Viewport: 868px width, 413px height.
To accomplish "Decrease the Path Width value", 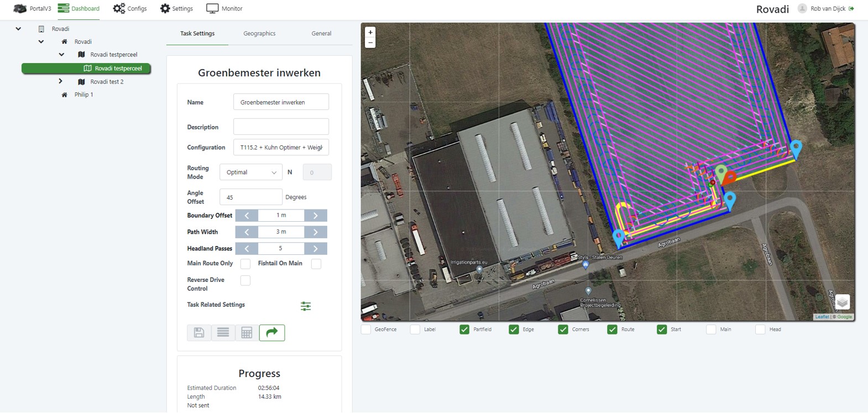I will pyautogui.click(x=247, y=232).
